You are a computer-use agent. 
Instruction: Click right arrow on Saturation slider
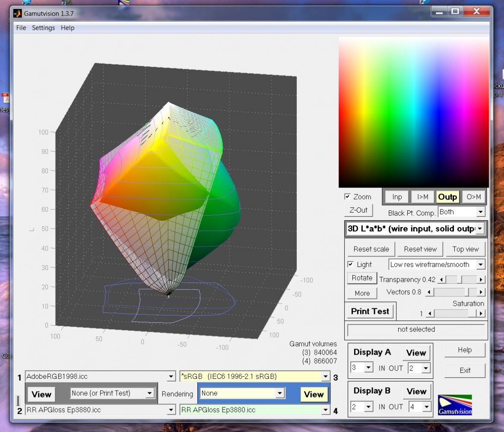click(481, 314)
